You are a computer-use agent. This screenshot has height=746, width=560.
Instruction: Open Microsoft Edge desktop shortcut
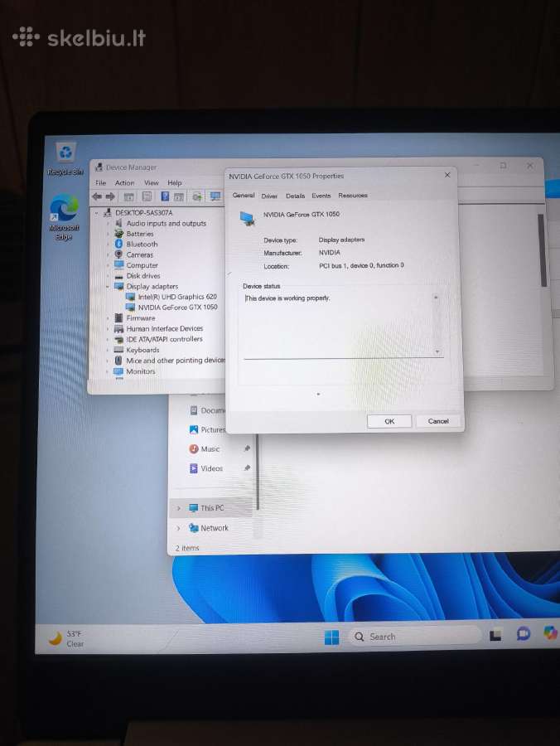click(x=64, y=217)
